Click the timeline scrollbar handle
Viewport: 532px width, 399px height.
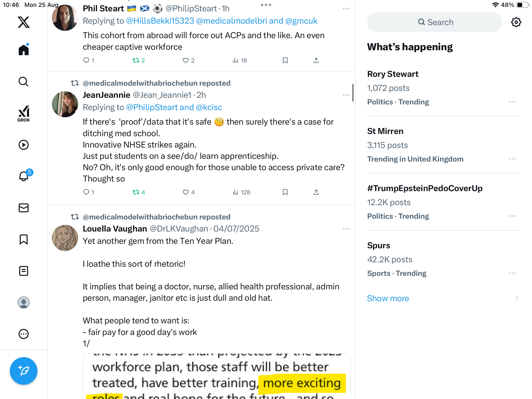pyautogui.click(x=353, y=93)
